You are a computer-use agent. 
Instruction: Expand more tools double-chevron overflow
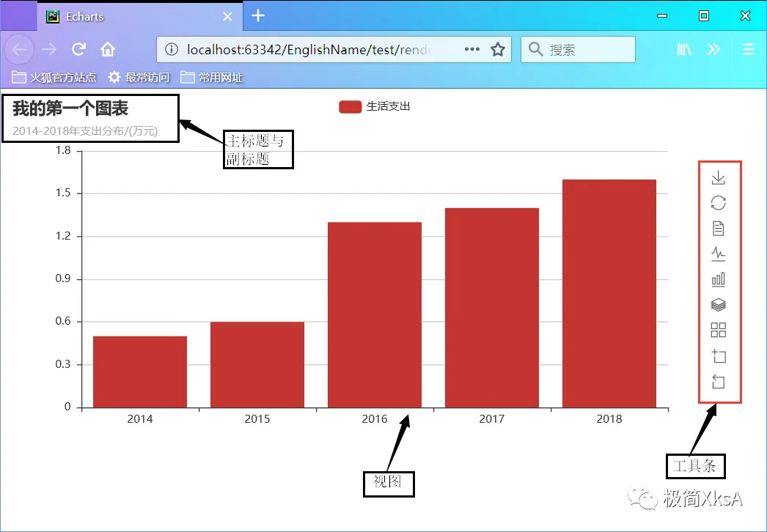coord(713,49)
